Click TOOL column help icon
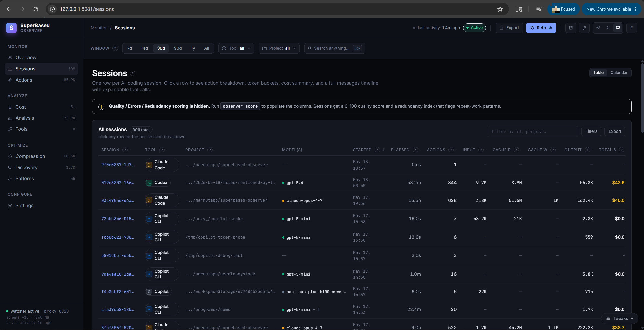Image resolution: width=644 pixels, height=330 pixels. (162, 150)
